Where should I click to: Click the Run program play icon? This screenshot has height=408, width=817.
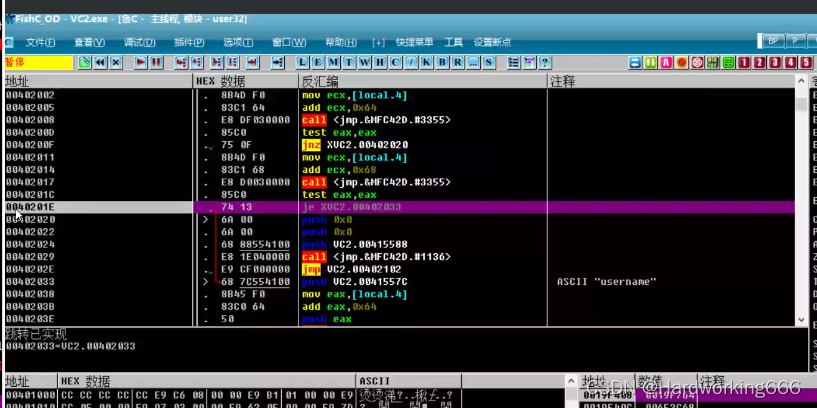tap(140, 63)
